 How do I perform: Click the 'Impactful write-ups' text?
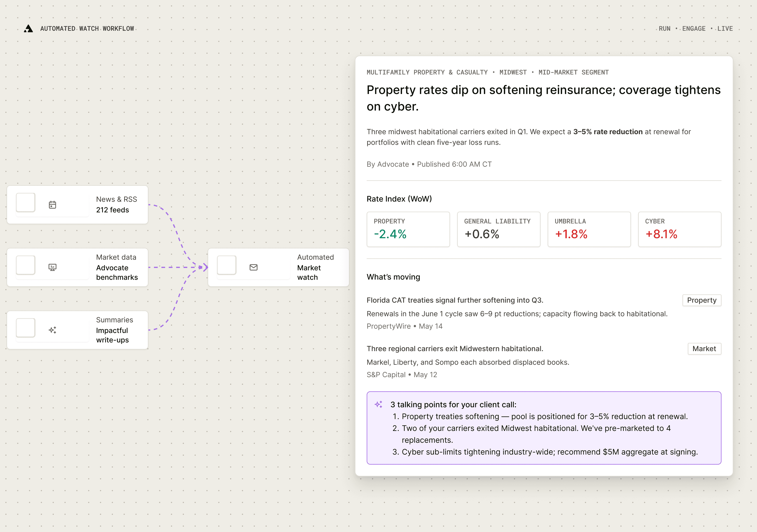point(112,335)
